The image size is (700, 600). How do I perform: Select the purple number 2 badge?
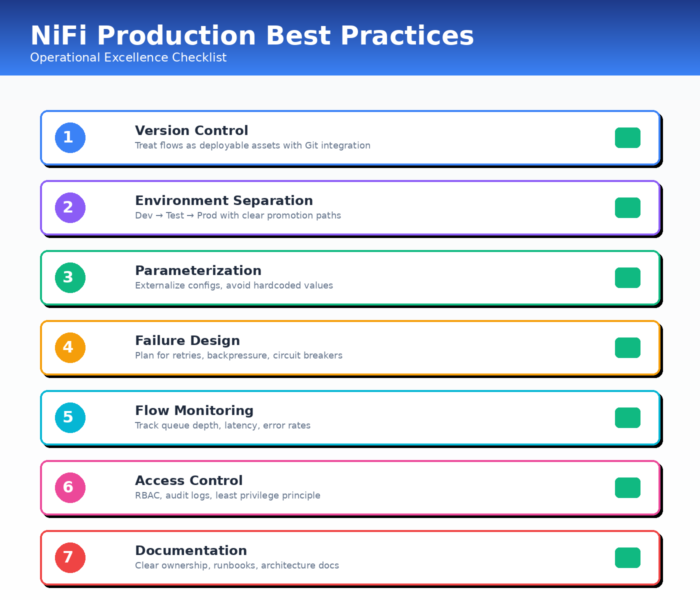[69, 207]
